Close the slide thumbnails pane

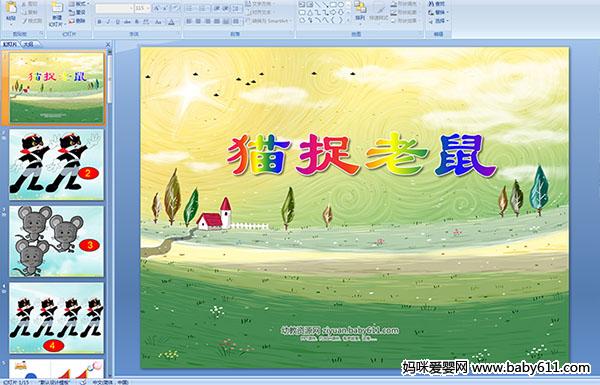pos(108,44)
